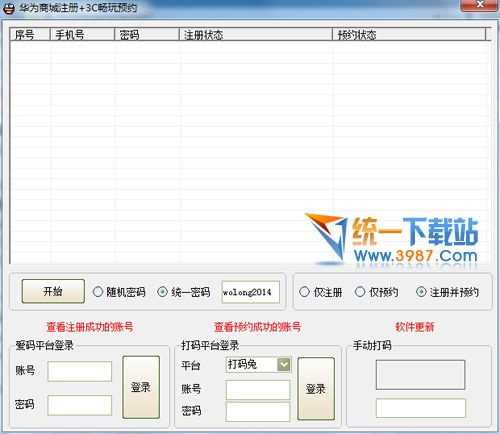Log in to the 爱码平台 section
The height and width of the screenshot is (434, 500).
click(x=141, y=387)
